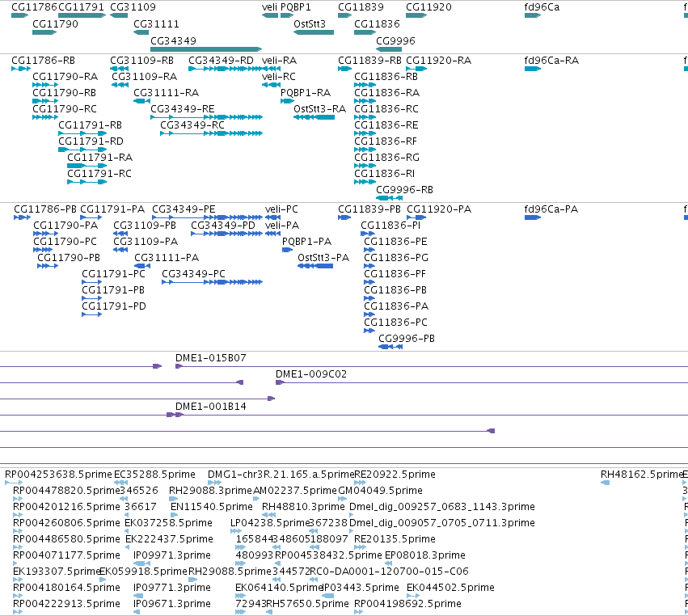Click the CG11786 gene label
This screenshot has width=688, height=616.
34,7
